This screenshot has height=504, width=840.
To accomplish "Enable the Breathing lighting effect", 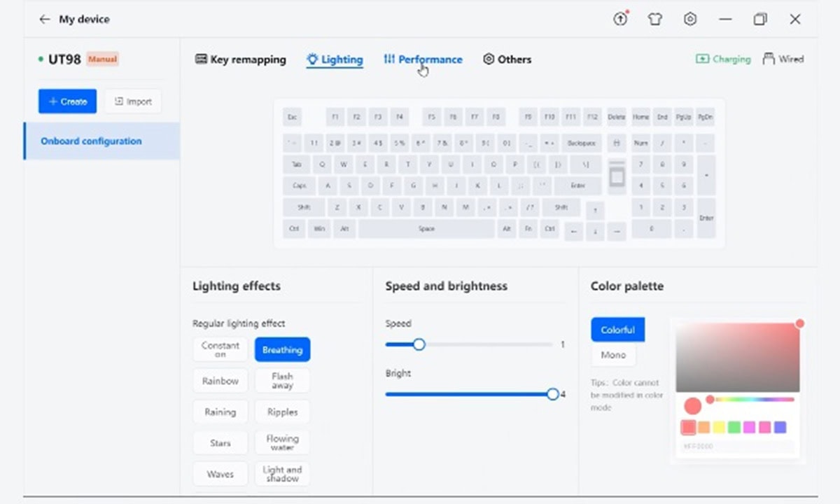I will point(282,349).
